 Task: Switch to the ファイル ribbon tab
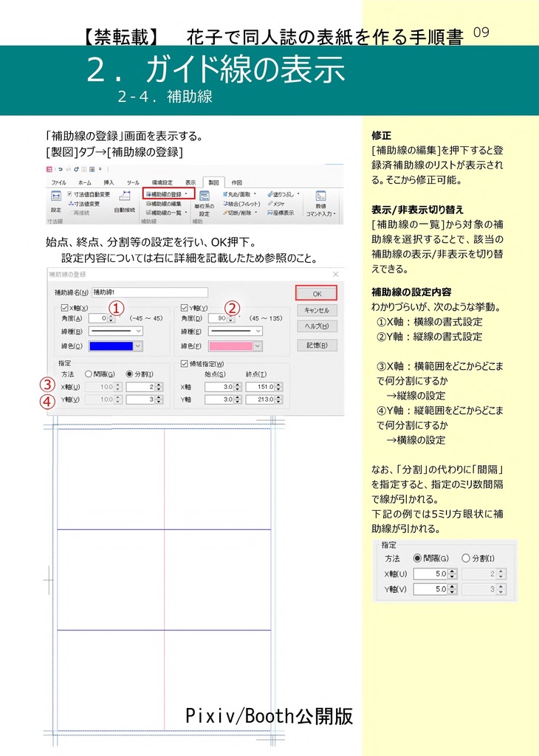pos(58,182)
